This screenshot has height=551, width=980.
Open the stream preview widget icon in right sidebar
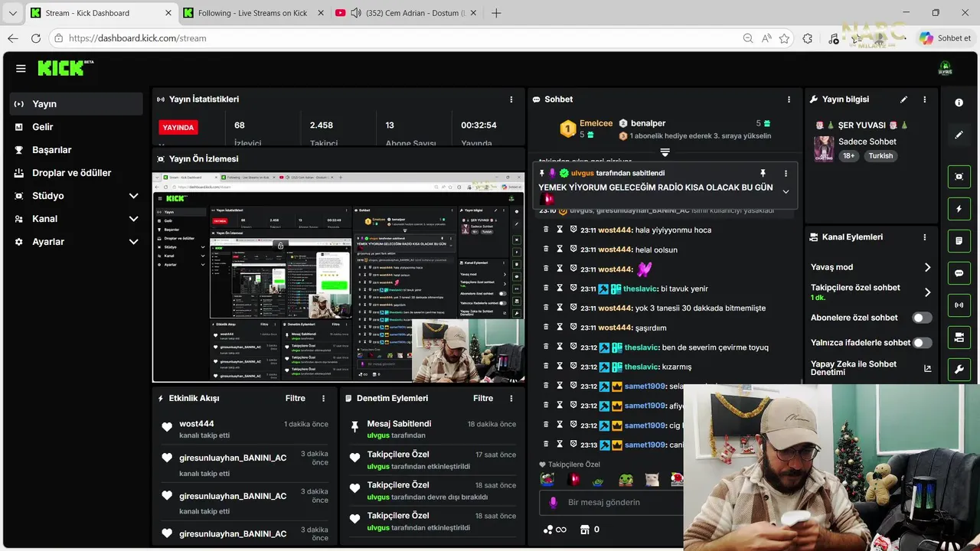tap(959, 177)
